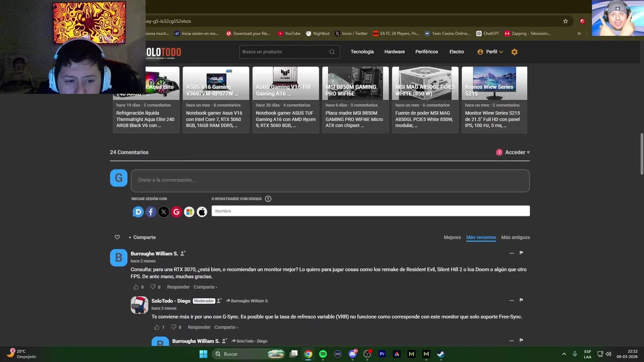Click the Comparte discussion link

tap(144, 237)
